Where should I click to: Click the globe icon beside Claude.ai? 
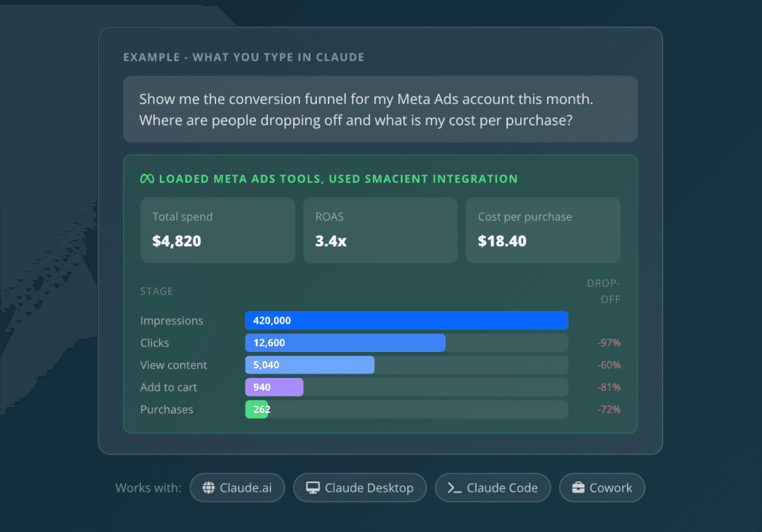[x=208, y=488]
